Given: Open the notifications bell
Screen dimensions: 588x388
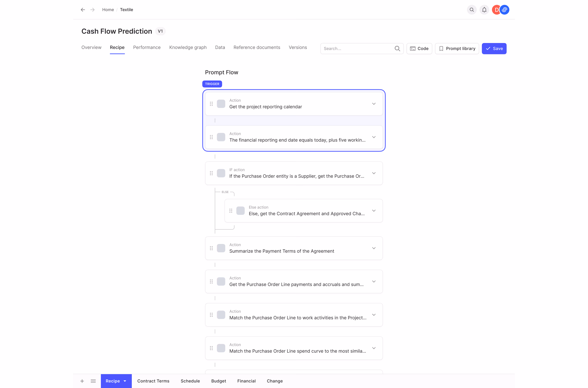Looking at the screenshot, I should point(484,10).
